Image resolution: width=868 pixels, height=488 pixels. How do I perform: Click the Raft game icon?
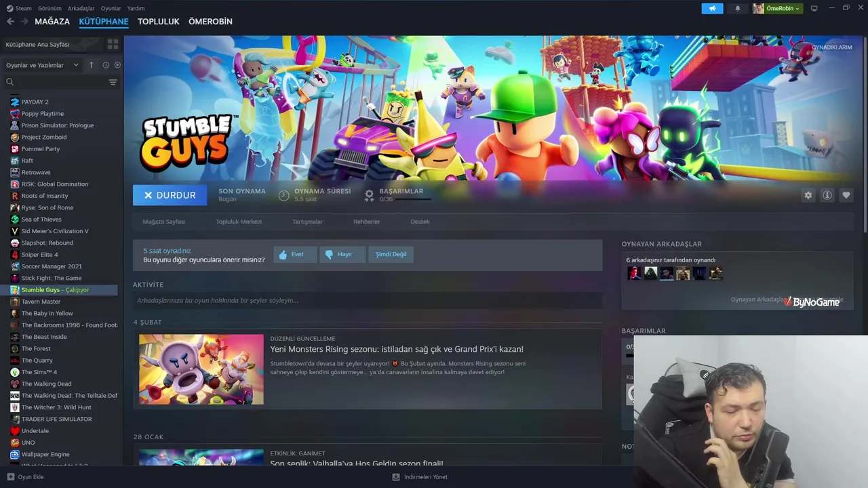[x=15, y=161]
